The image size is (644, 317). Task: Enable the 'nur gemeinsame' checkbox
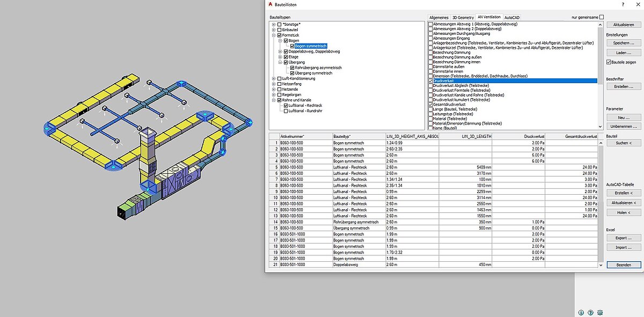(x=602, y=17)
